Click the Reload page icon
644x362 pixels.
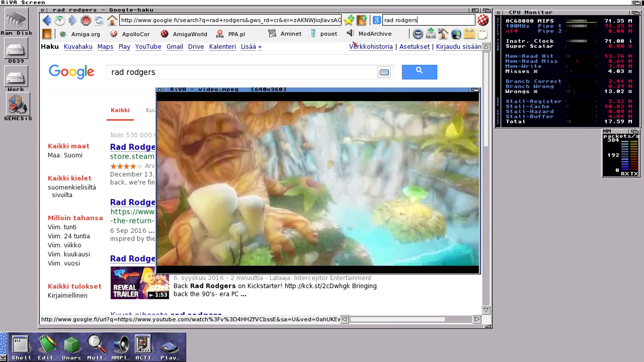99,20
